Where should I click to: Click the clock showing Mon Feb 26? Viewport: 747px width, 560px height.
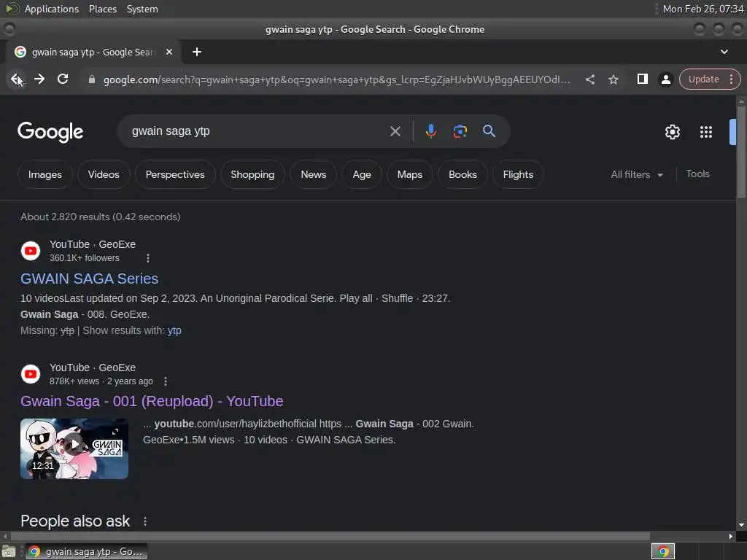point(703,9)
